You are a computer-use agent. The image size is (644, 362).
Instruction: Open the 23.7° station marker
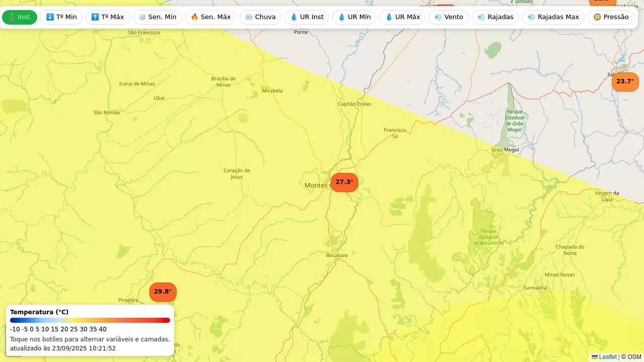click(x=625, y=81)
